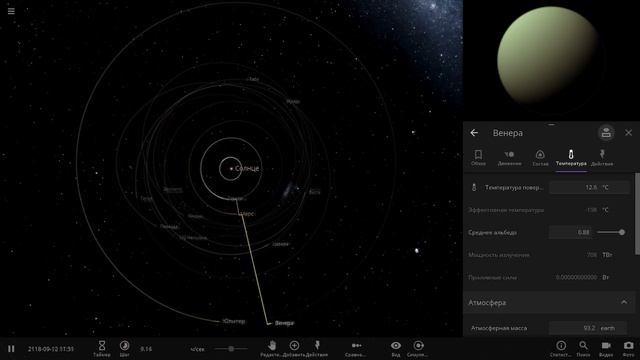
Task: Open the Шаг time step tool
Action: pyautogui.click(x=124, y=349)
